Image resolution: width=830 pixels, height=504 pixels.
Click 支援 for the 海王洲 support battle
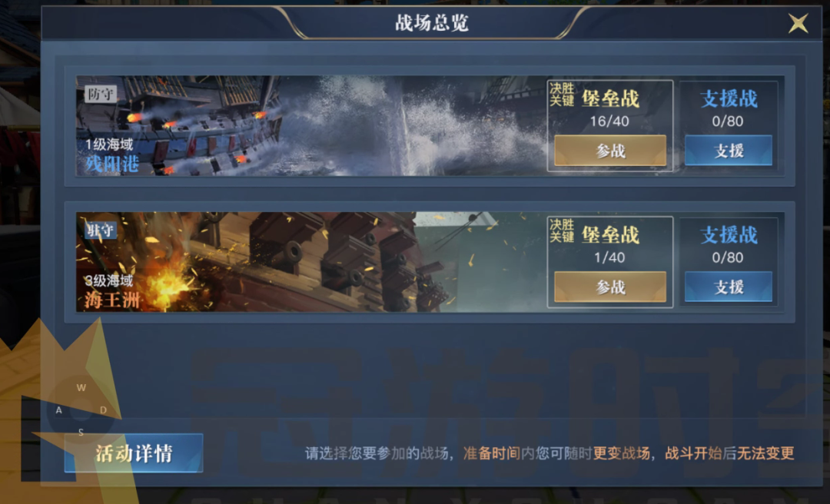coord(729,287)
